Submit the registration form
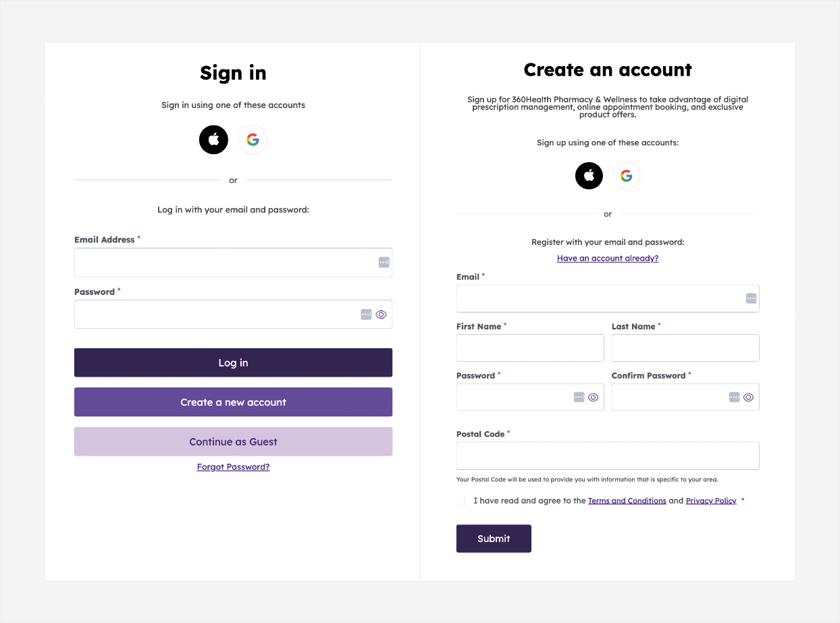Screen dimensions: 840x623 (x=494, y=539)
